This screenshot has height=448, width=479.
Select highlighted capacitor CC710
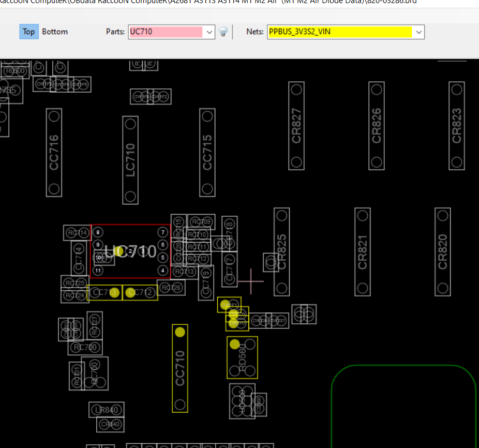click(180, 368)
